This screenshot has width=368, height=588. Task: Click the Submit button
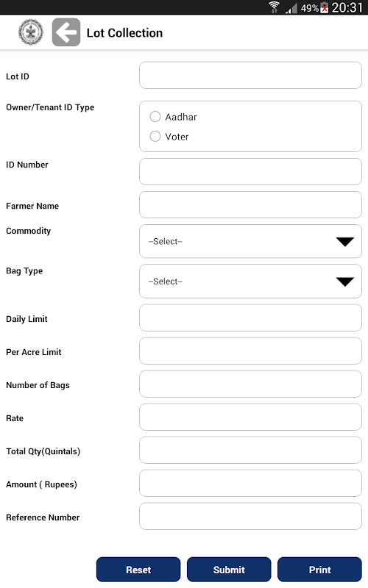229,570
